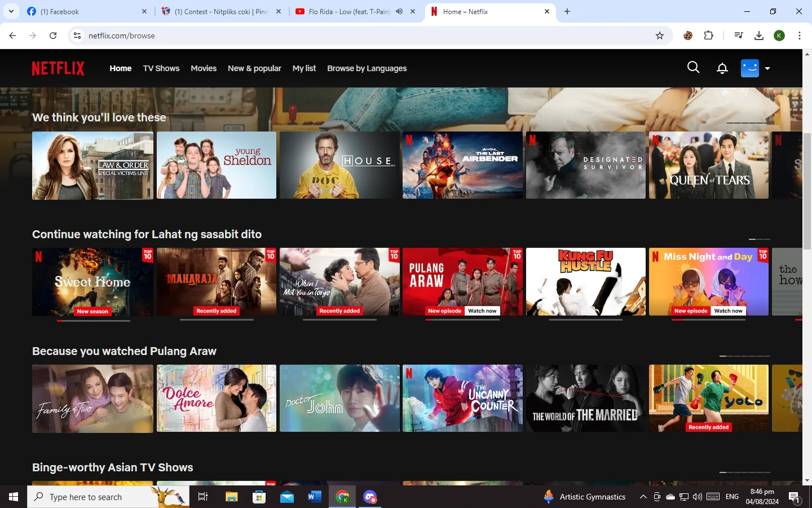812x508 pixels.
Task: Open Family of Two card
Action: 92,398
